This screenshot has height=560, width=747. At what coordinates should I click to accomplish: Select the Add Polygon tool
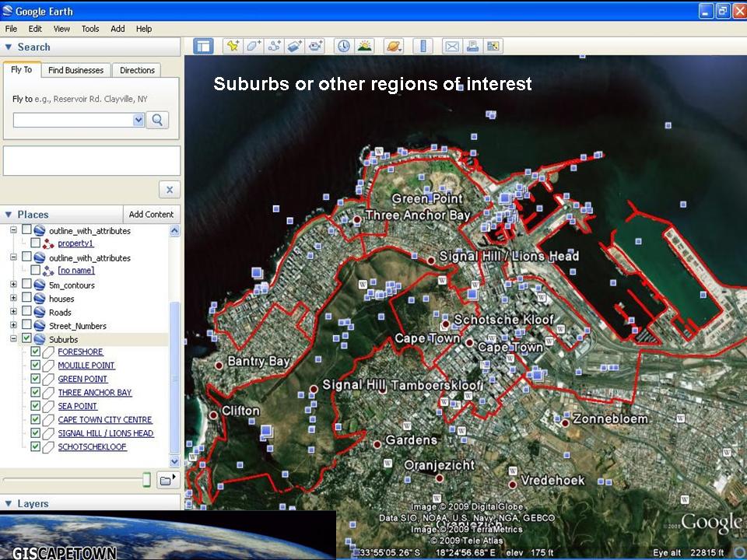click(254, 46)
